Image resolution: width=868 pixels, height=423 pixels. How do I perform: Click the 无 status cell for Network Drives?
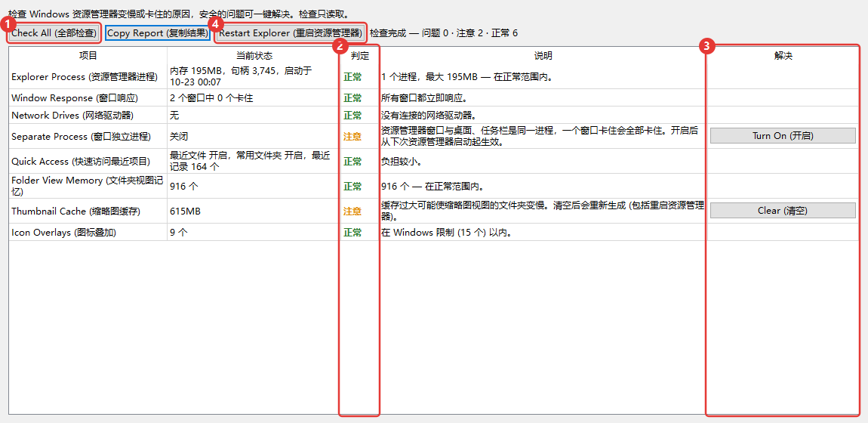[254, 115]
